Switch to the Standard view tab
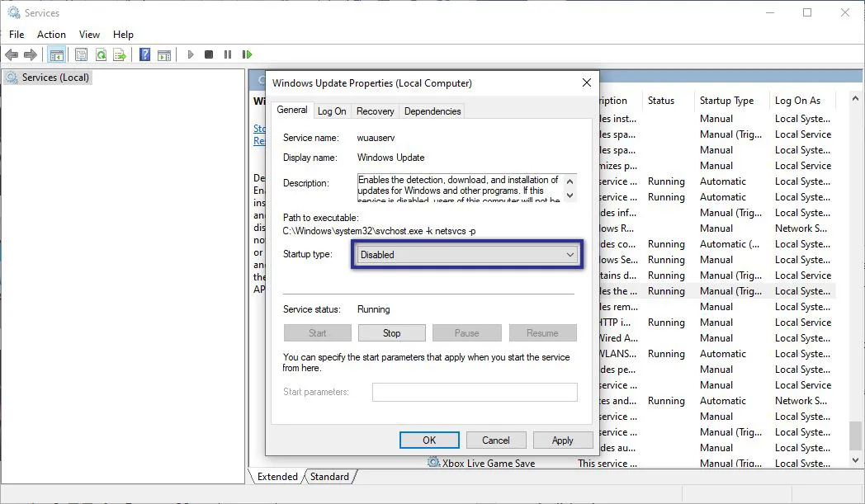Image resolution: width=865 pixels, height=504 pixels. pos(329,476)
